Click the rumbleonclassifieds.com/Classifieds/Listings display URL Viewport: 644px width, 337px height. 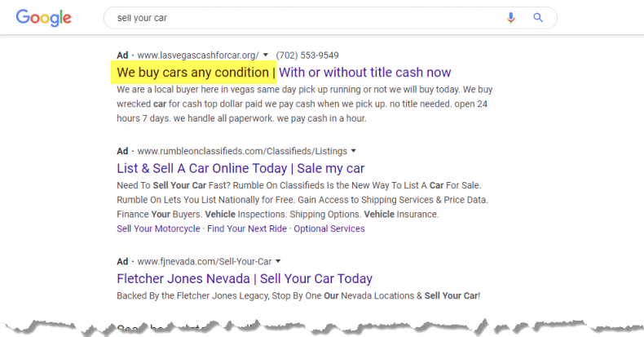[242, 151]
